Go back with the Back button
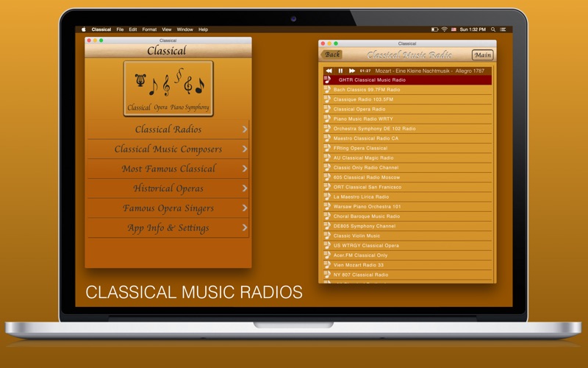588x368 pixels. coord(331,54)
